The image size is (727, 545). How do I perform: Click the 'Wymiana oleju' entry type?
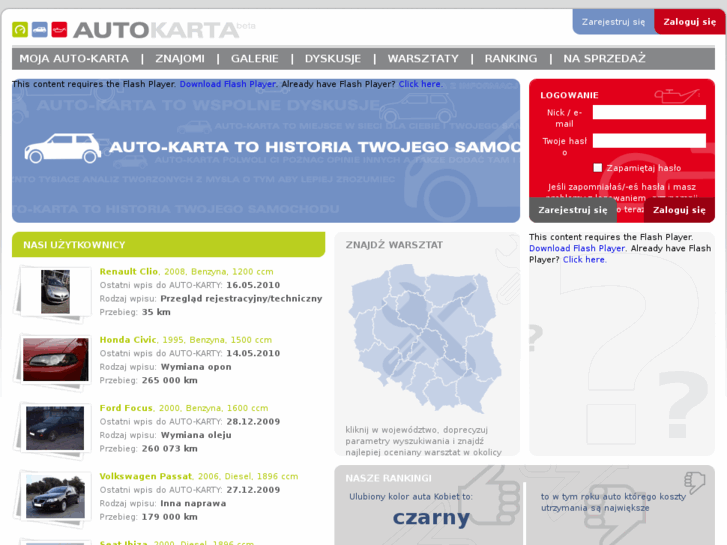click(196, 435)
